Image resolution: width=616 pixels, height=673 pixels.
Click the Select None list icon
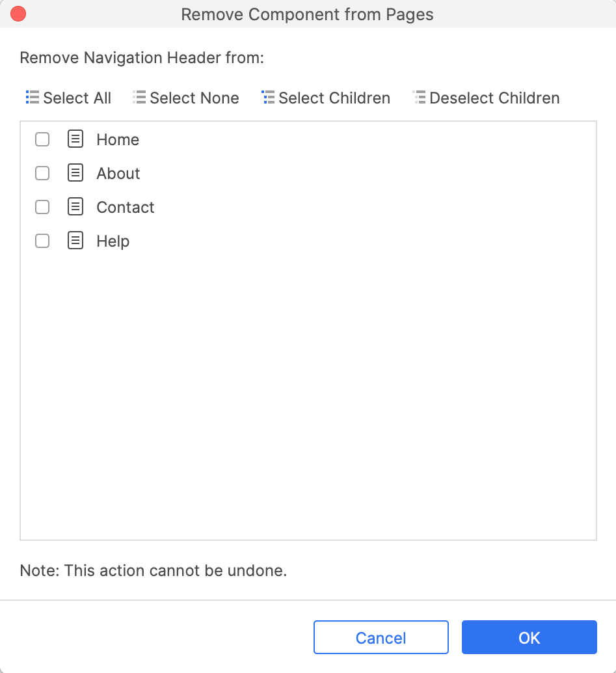139,98
